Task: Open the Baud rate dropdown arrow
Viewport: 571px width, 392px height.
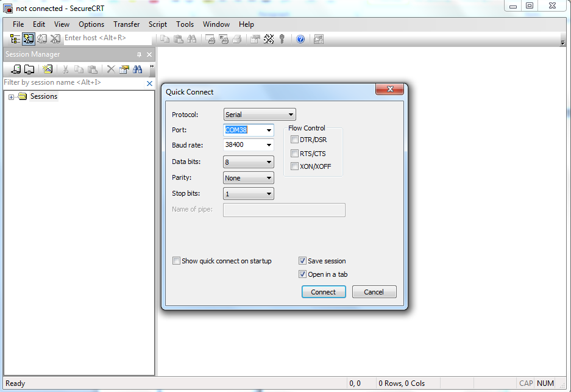Action: click(x=269, y=145)
